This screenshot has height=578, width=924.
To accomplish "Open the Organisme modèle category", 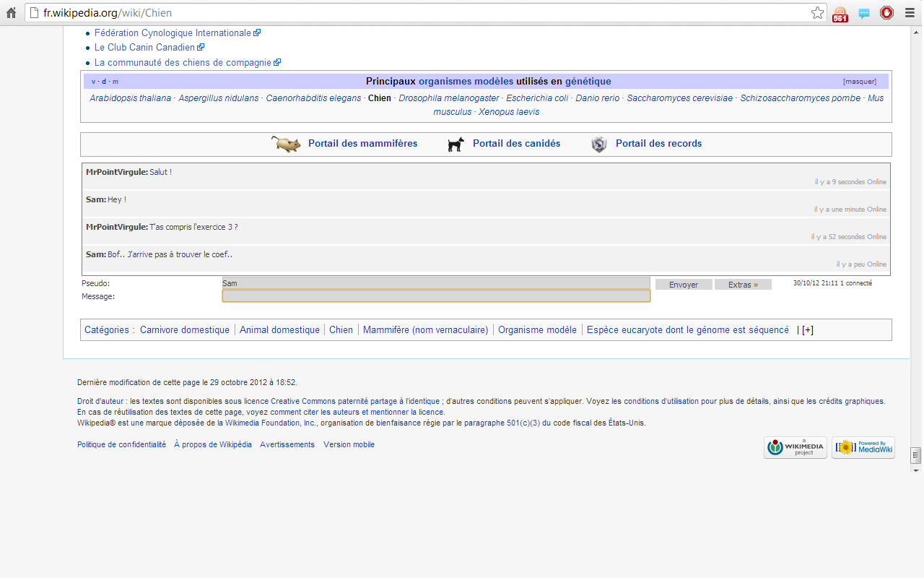I will click(x=538, y=330).
